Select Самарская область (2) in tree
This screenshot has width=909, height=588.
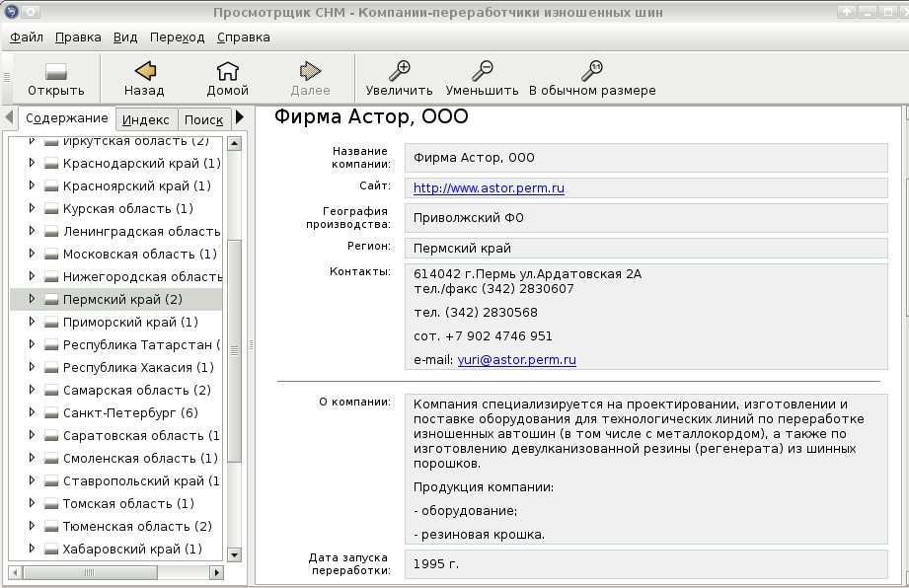(137, 391)
